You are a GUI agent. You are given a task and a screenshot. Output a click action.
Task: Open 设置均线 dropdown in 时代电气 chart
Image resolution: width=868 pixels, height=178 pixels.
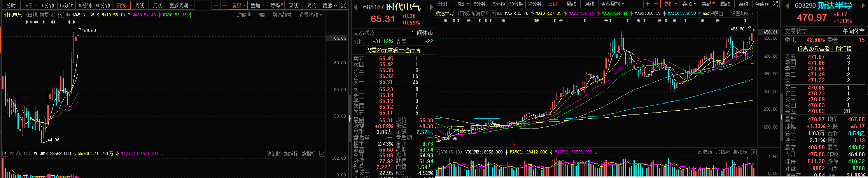(310, 15)
